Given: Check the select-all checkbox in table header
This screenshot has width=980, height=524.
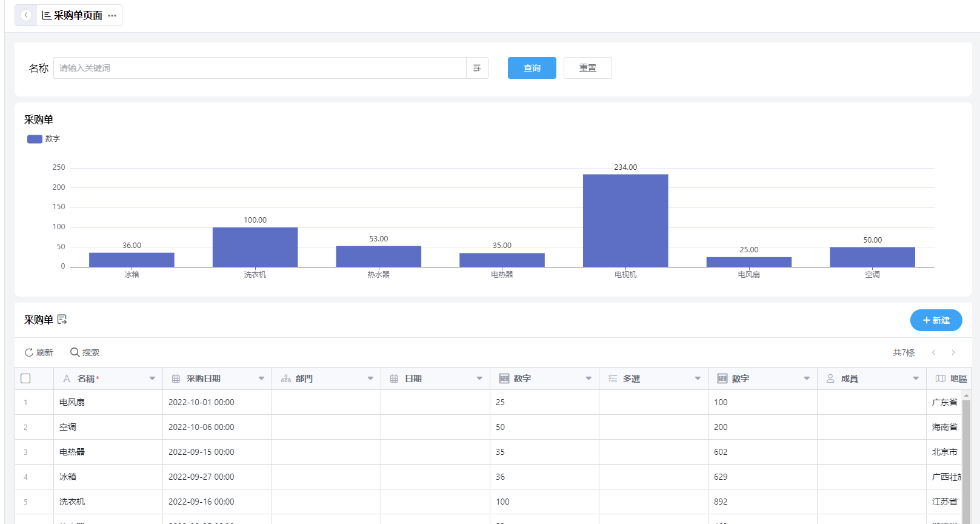Looking at the screenshot, I should tap(25, 378).
